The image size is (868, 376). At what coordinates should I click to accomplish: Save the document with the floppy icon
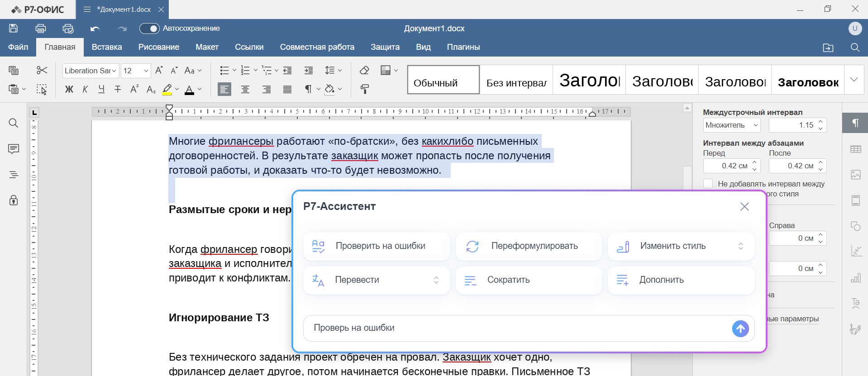(14, 28)
